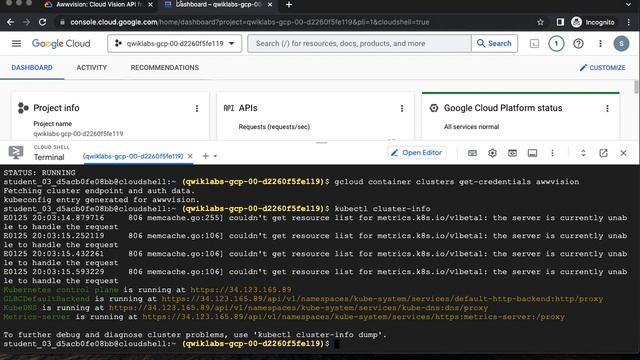Open the browser tab search chevron
The height and width of the screenshot is (360, 640).
point(628,4)
